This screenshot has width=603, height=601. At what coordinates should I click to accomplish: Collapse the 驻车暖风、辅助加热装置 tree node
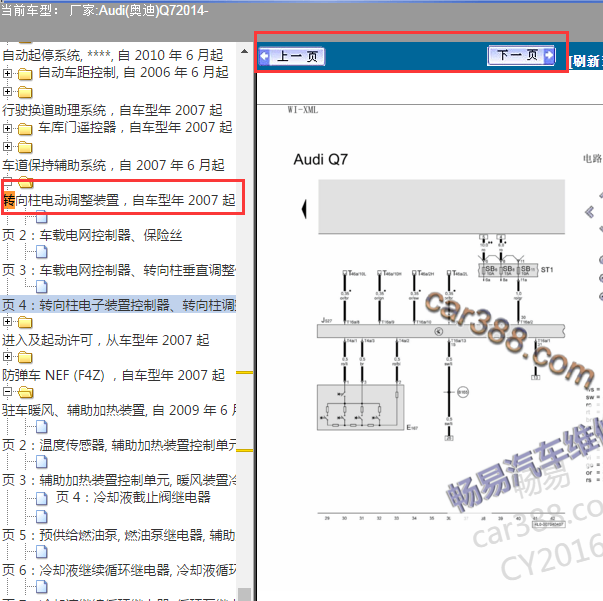tap(7, 391)
